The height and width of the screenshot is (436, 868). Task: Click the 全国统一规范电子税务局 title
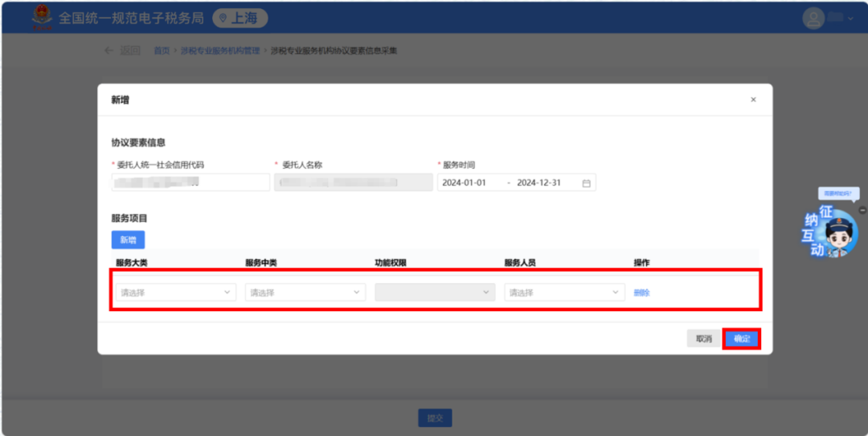click(131, 19)
